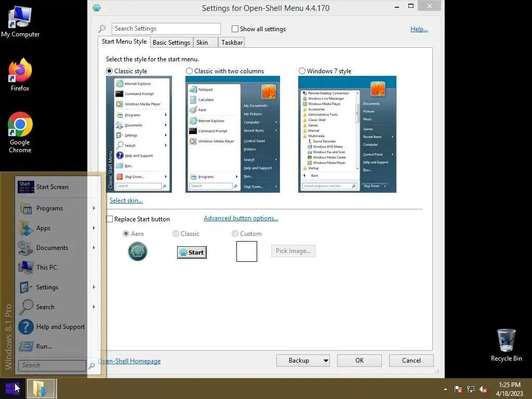Select the Aero button radio option
This screenshot has height=399, width=532.
(x=126, y=233)
